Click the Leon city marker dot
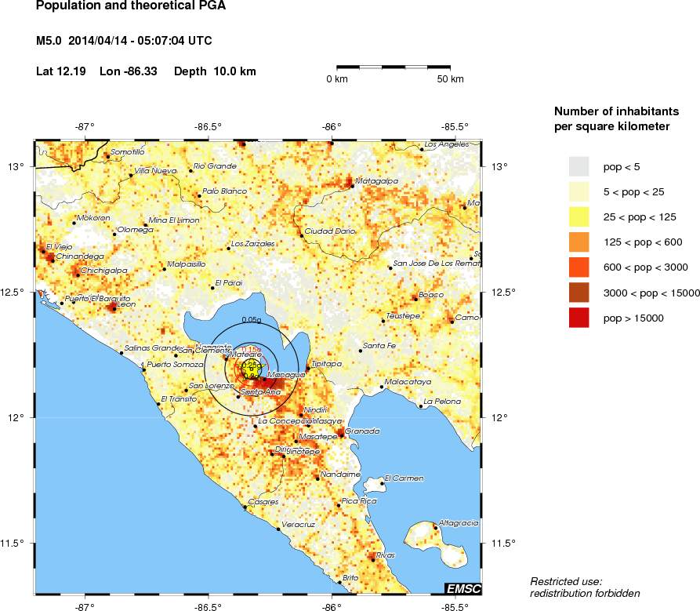Viewport: 700px width, 611px height. [x=113, y=308]
